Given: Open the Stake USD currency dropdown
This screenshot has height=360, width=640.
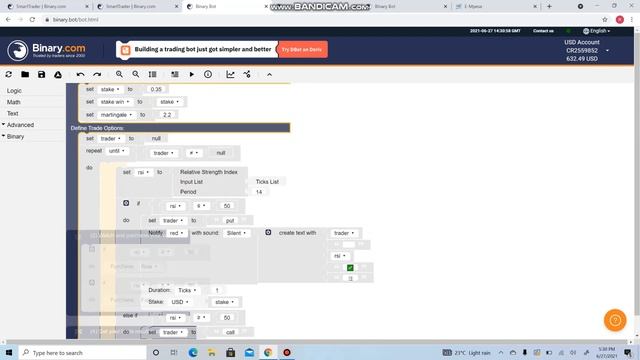Looking at the screenshot, I should (180, 302).
